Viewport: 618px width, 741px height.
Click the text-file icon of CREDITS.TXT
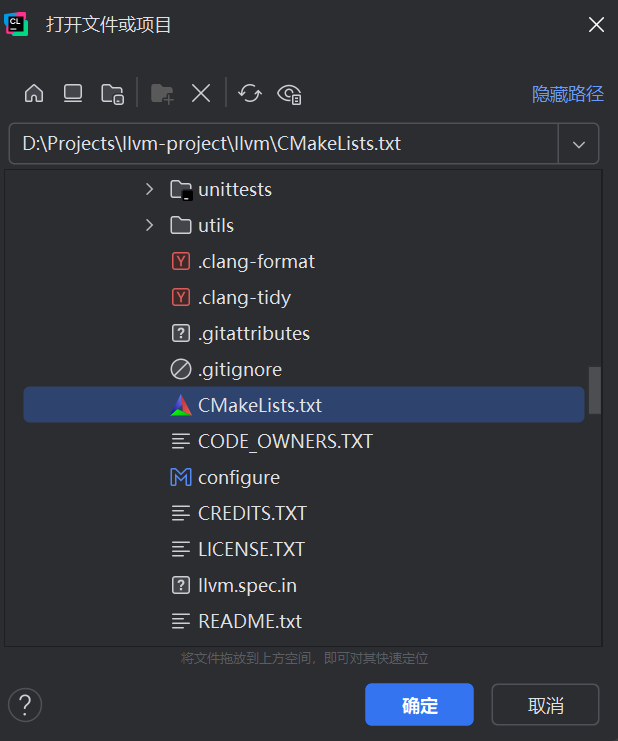180,513
